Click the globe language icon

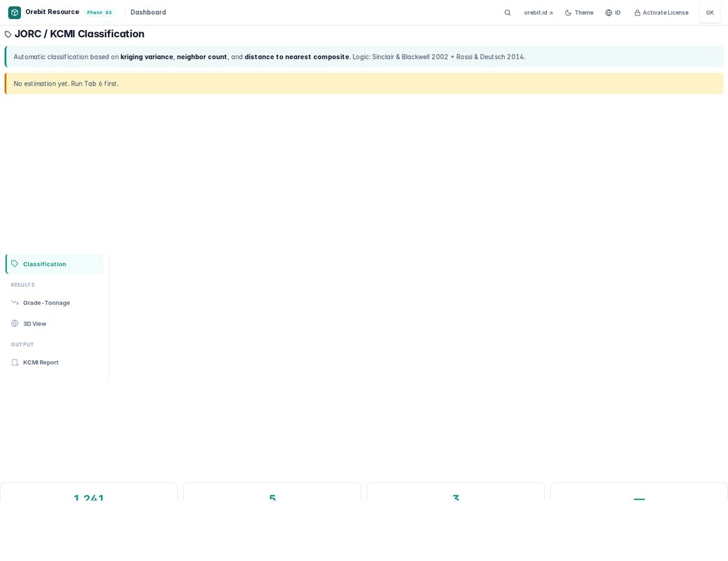608,13
